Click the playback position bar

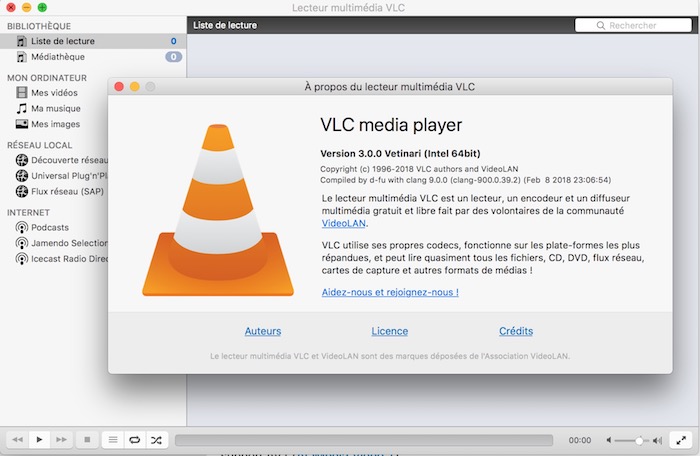364,440
